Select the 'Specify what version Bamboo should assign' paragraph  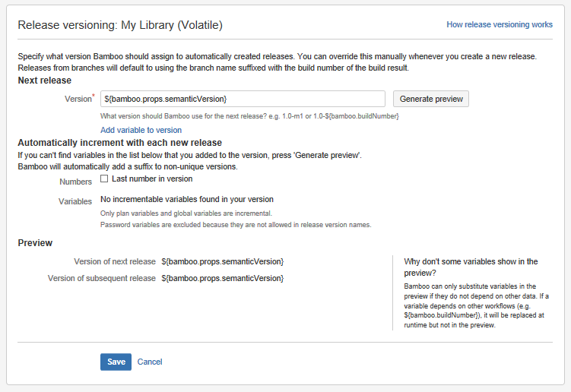(277, 62)
